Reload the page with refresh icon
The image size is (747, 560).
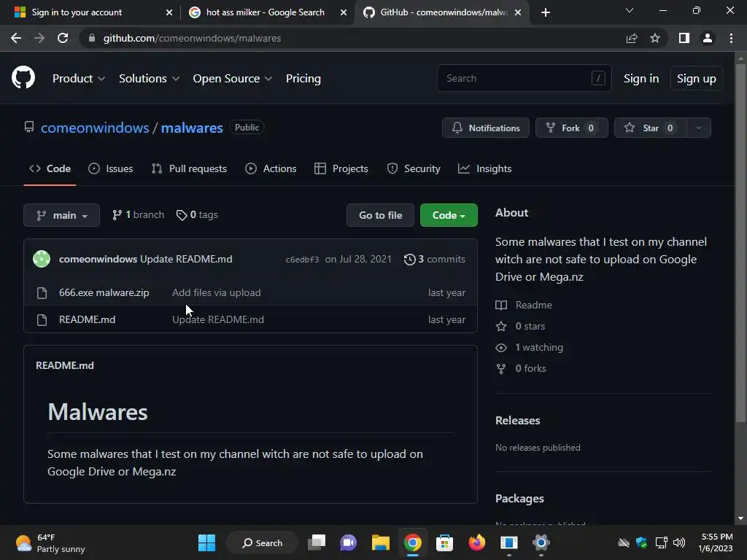click(63, 38)
